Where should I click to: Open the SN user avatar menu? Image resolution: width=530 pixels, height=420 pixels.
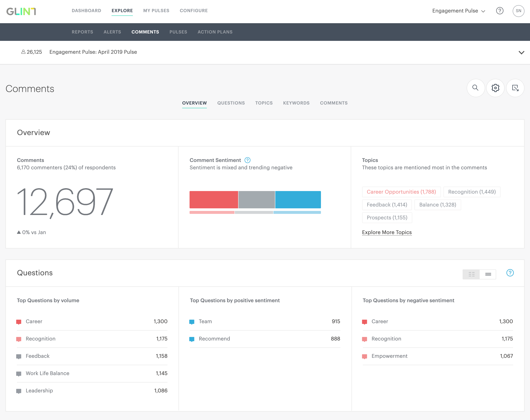[x=518, y=11]
